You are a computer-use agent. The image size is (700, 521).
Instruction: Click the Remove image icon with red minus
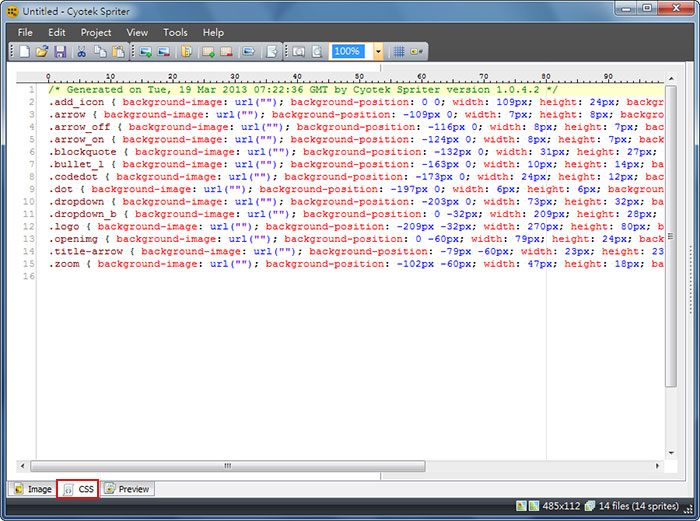click(164, 52)
